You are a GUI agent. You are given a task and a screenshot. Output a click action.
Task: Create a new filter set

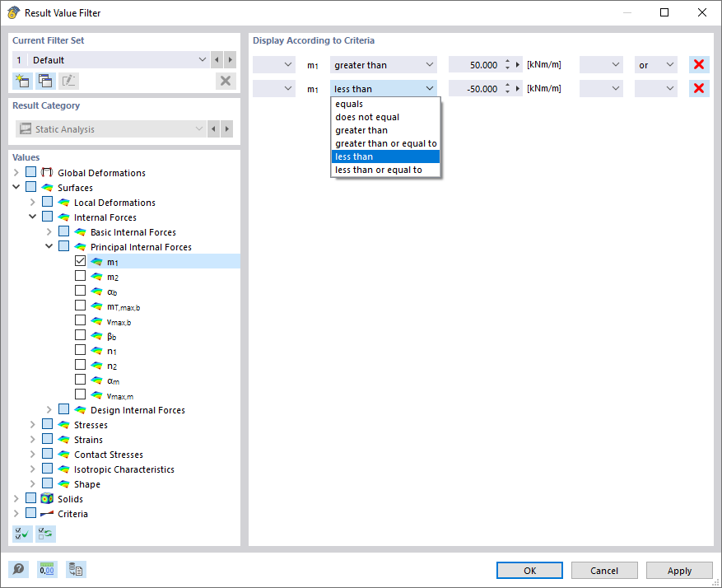coord(22,80)
